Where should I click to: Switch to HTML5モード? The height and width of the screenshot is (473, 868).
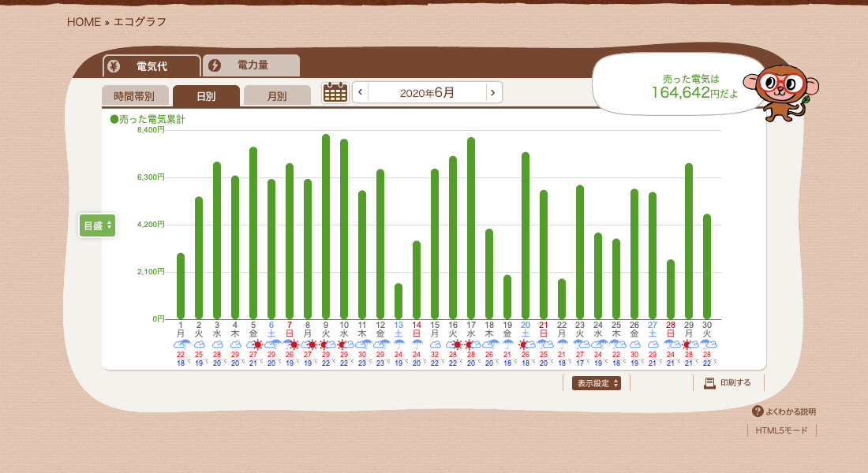click(x=781, y=430)
